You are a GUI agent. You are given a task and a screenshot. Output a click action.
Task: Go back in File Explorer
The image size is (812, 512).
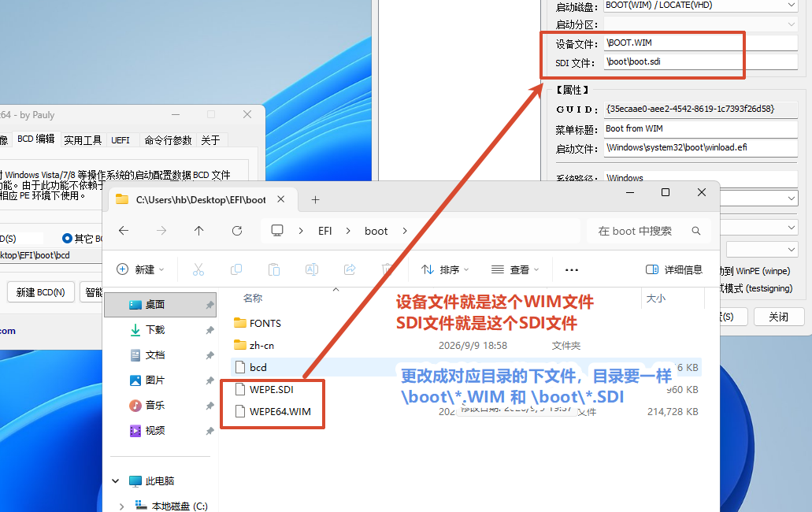pyautogui.click(x=124, y=230)
